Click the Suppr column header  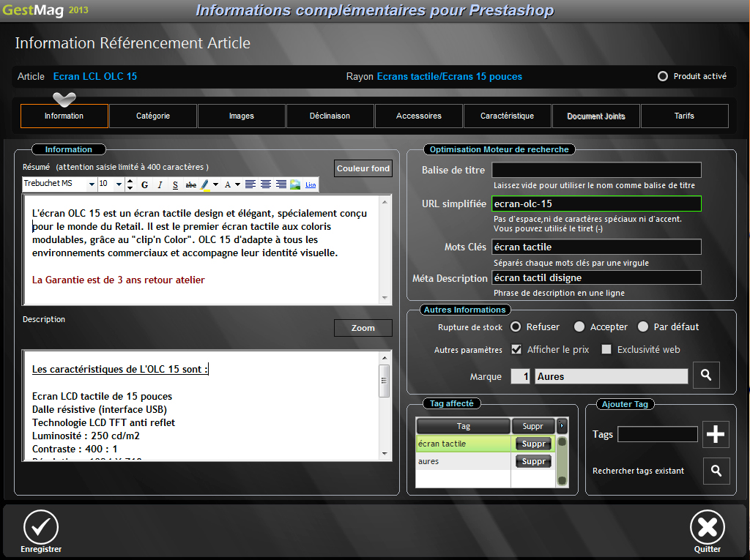(x=533, y=425)
